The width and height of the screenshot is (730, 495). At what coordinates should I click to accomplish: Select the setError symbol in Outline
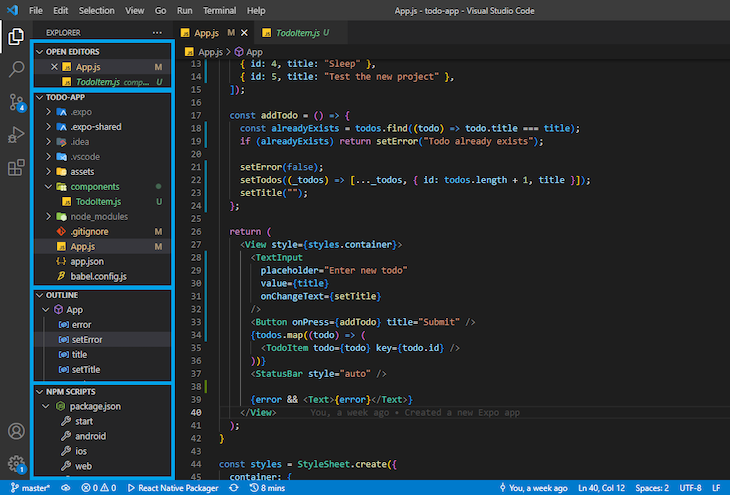click(102, 339)
